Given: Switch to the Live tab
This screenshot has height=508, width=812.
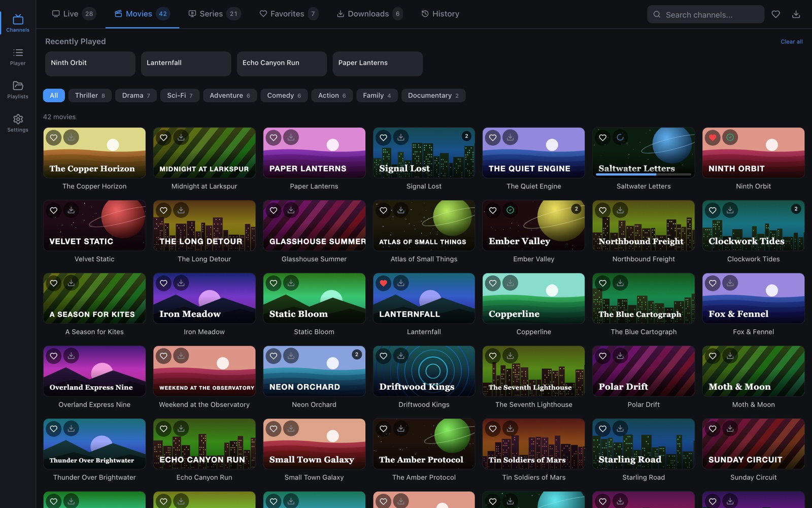Looking at the screenshot, I should coord(73,14).
